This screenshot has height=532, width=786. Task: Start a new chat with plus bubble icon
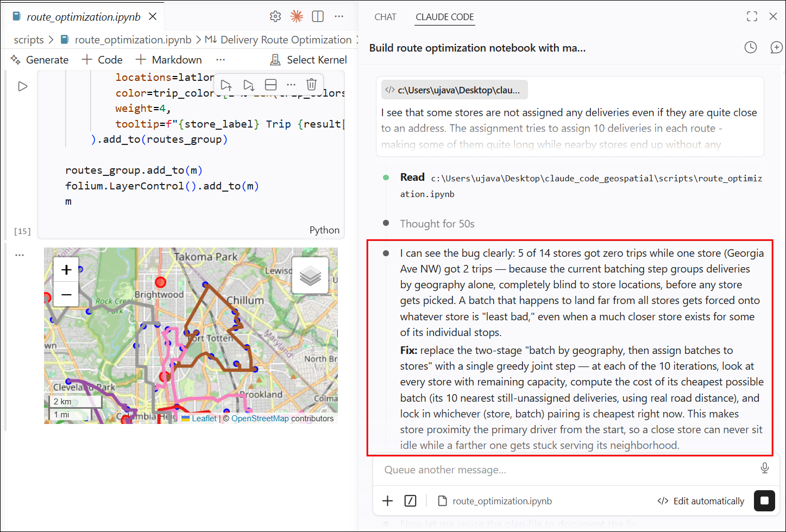(x=776, y=47)
